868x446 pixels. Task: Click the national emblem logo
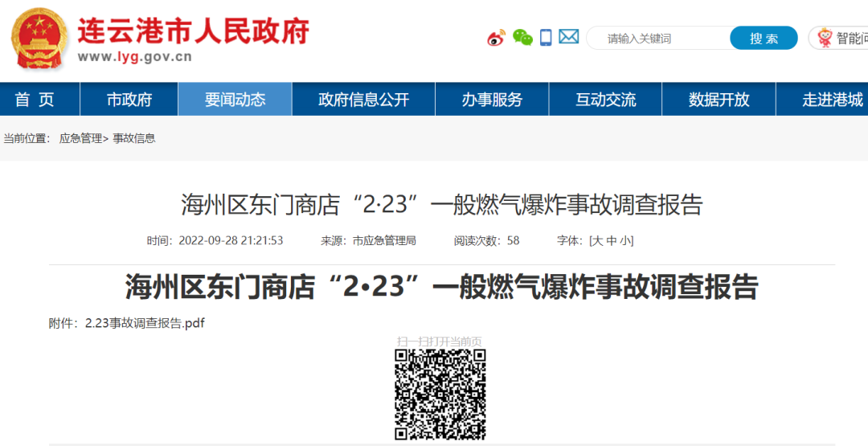[39, 39]
